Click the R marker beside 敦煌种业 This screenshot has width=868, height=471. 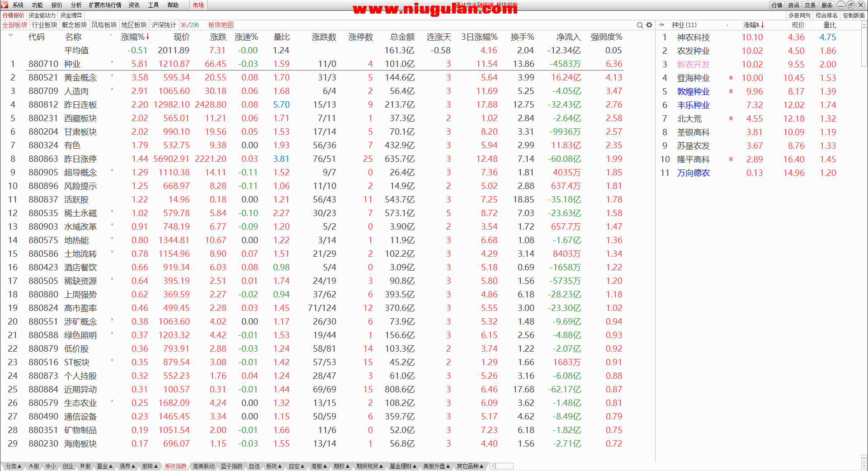click(731, 91)
